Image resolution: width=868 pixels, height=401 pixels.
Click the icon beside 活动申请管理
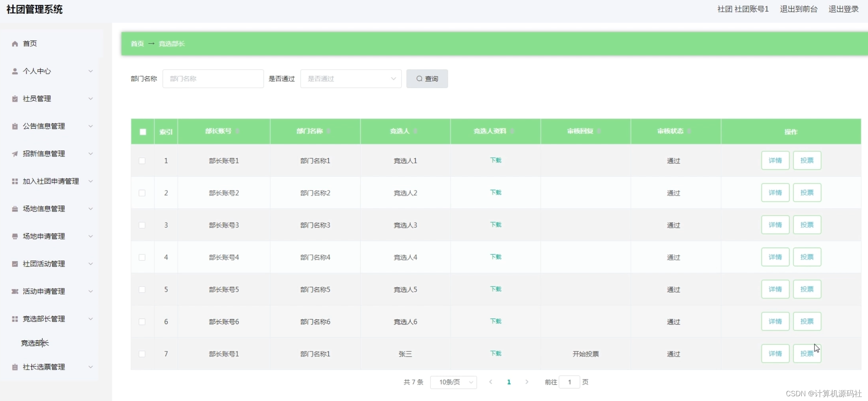[15, 292]
